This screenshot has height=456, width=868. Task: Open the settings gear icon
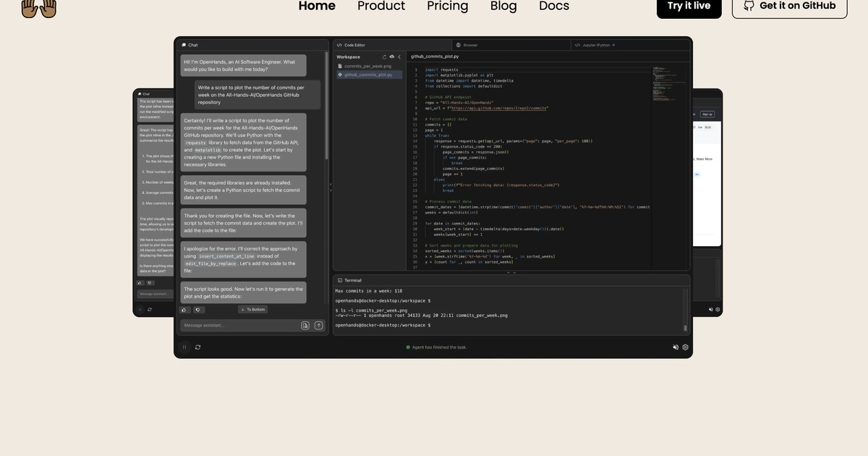[x=686, y=347]
